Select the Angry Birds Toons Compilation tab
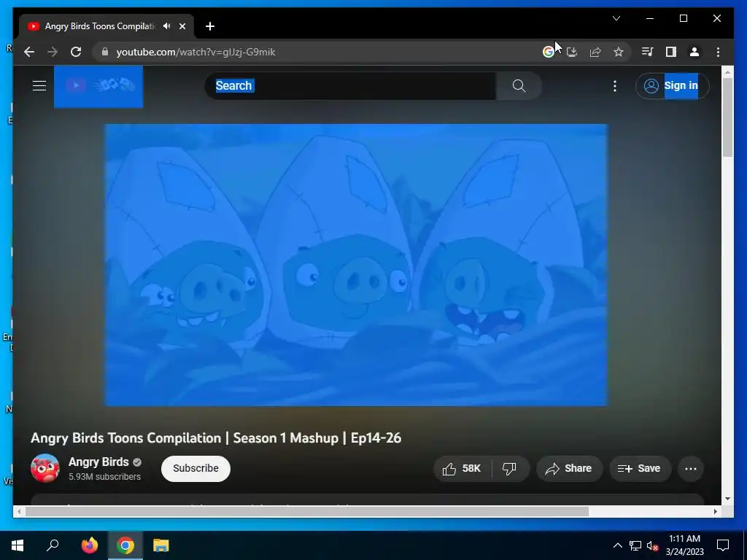The image size is (747, 560). click(100, 26)
